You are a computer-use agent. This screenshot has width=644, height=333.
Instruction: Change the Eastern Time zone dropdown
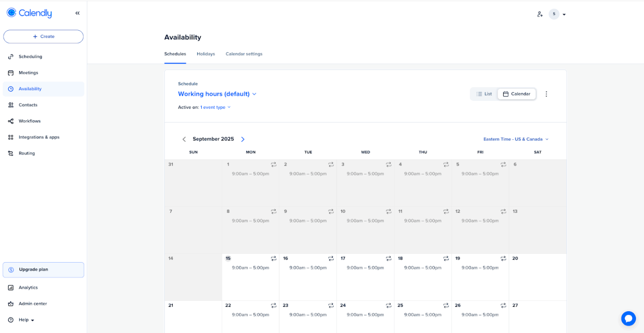[x=516, y=139]
